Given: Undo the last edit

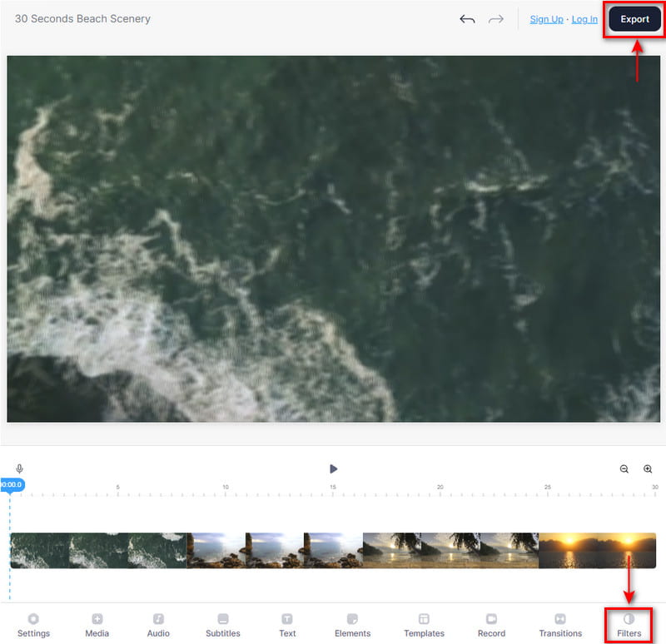Looking at the screenshot, I should 467,18.
